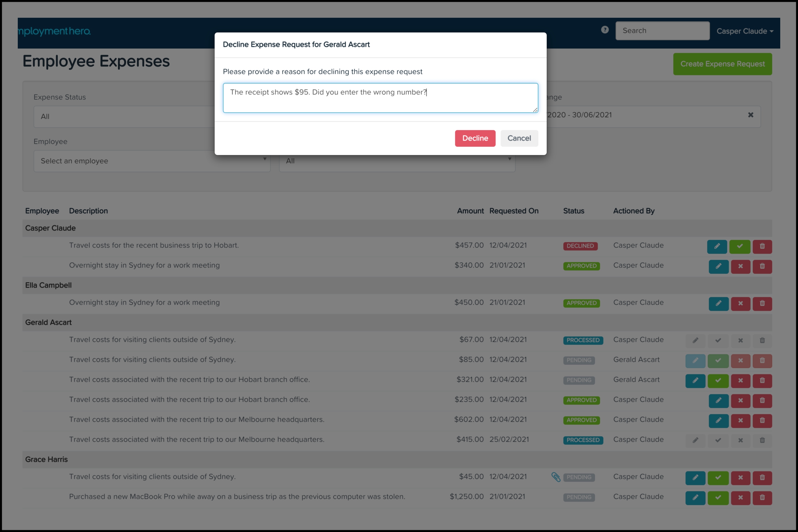Click paperclip attachment icon on $45.00 expense
The width and height of the screenshot is (798, 532).
(556, 477)
